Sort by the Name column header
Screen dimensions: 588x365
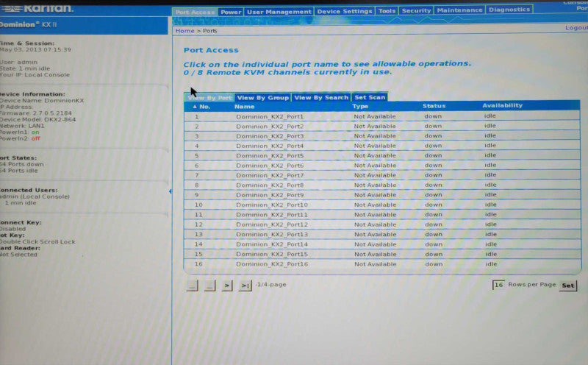pos(245,107)
